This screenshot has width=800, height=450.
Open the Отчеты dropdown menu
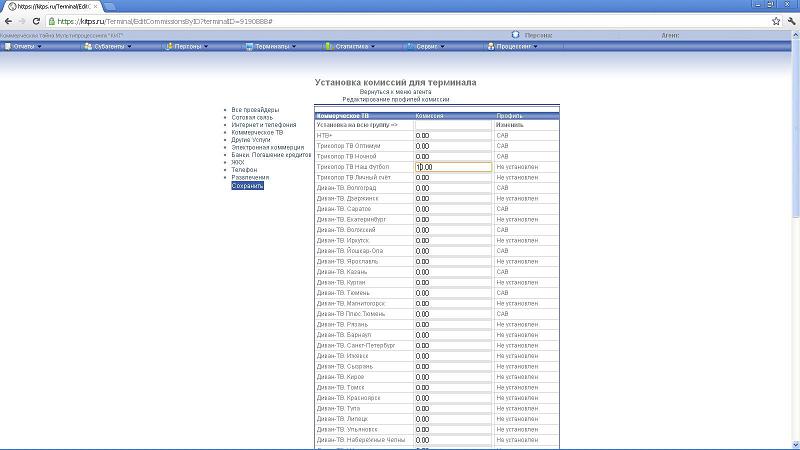[x=27, y=46]
